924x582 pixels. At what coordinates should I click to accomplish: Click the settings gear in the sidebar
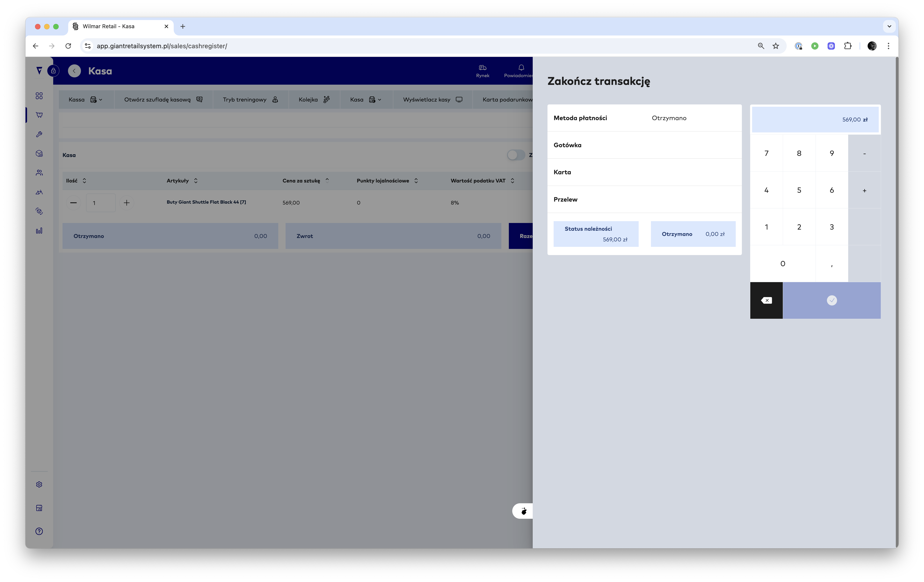coord(39,484)
